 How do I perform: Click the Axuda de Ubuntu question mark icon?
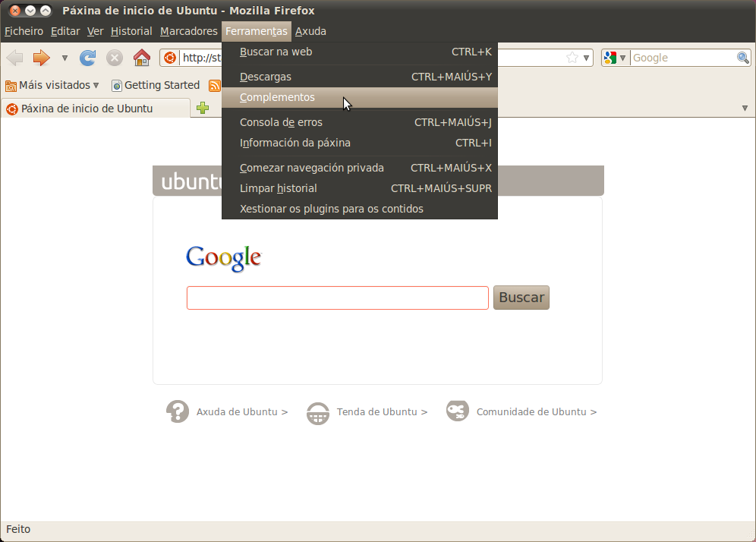click(x=178, y=411)
